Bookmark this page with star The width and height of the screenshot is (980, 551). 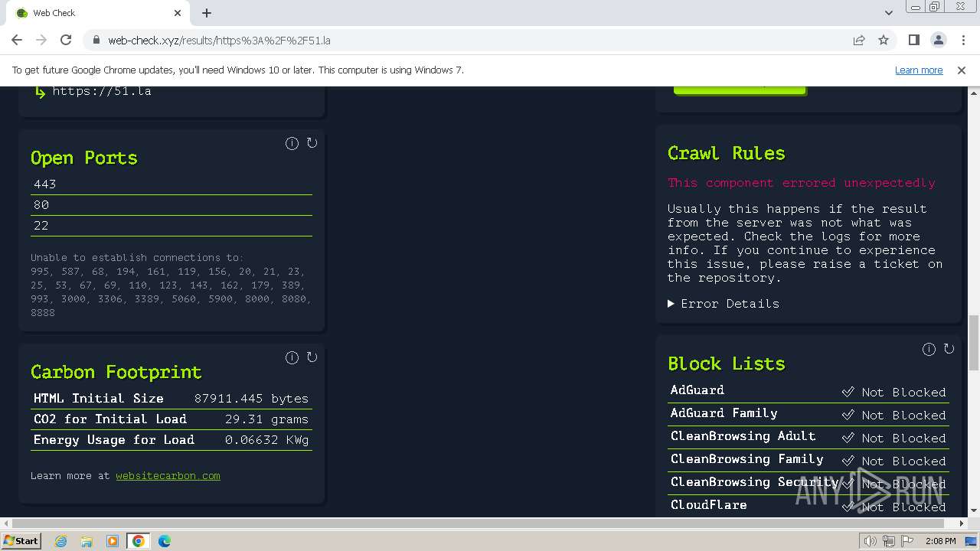click(x=884, y=40)
